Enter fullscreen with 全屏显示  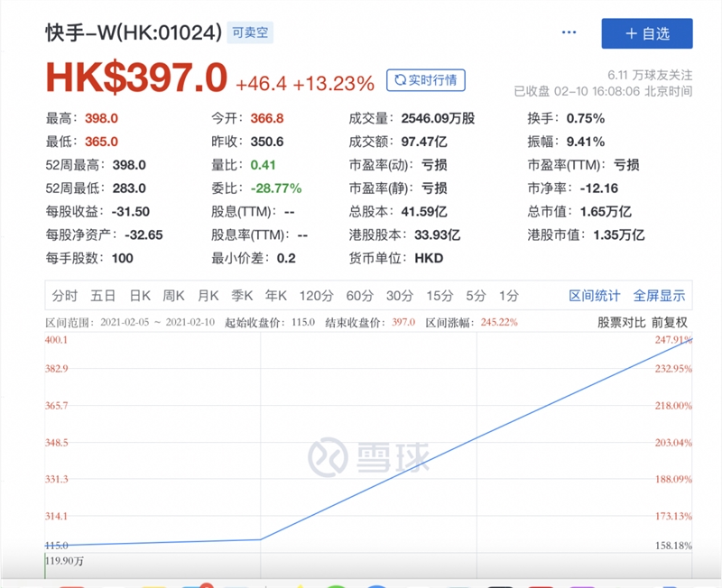click(x=660, y=296)
